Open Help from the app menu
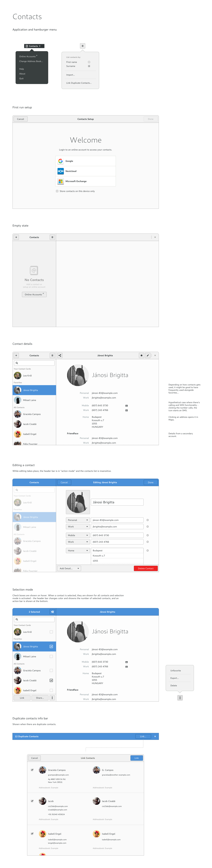The height and width of the screenshot is (868, 212). (x=22, y=69)
